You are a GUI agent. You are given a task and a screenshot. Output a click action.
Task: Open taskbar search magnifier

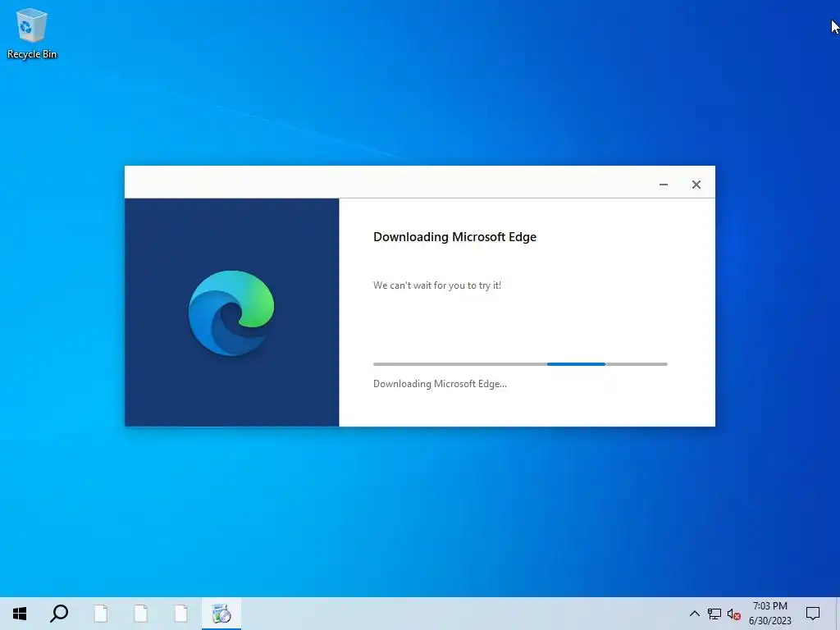[x=59, y=614]
